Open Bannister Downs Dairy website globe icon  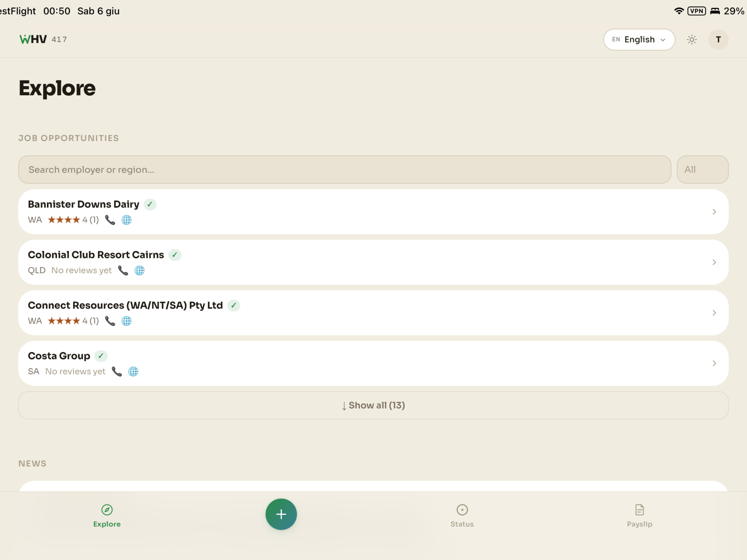[127, 220]
